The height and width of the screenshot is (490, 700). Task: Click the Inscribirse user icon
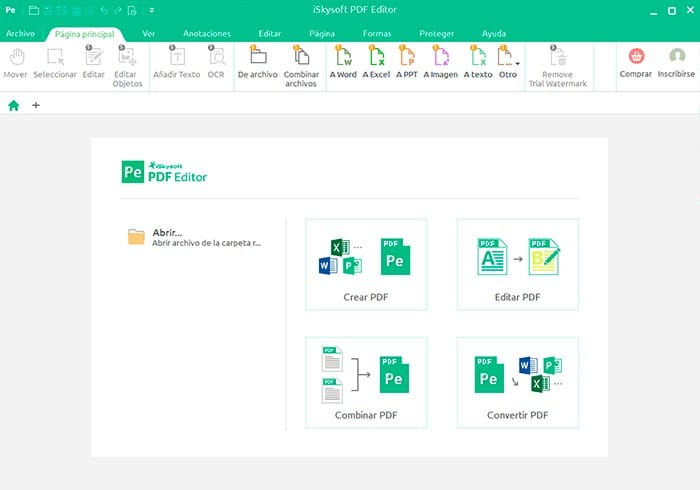coord(677,56)
